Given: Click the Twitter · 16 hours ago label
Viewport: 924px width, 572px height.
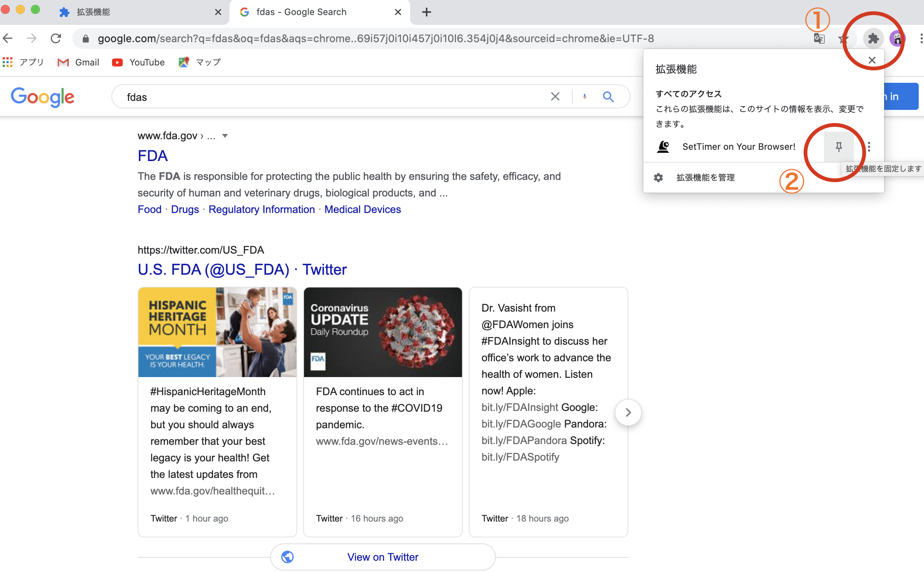Looking at the screenshot, I should (x=359, y=519).
